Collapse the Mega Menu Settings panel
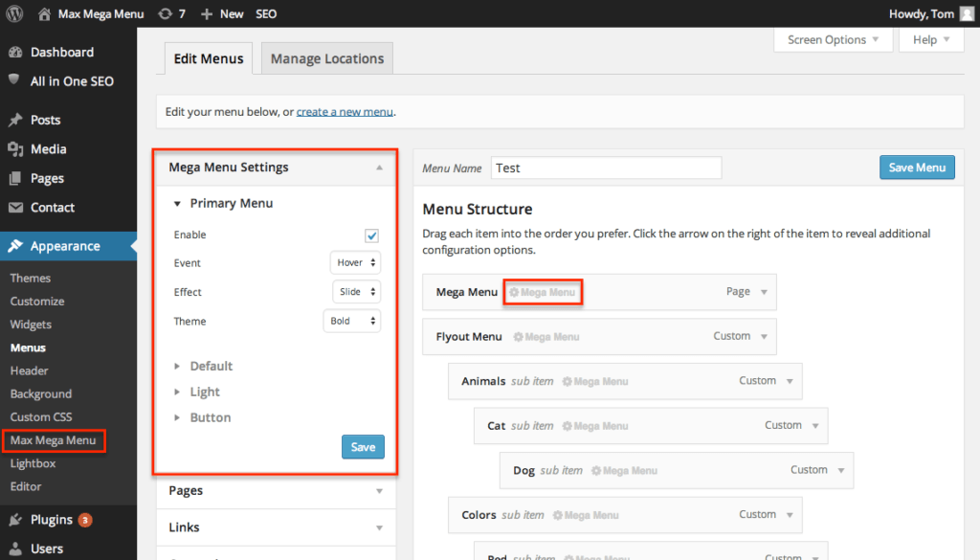The image size is (980, 560). click(379, 168)
